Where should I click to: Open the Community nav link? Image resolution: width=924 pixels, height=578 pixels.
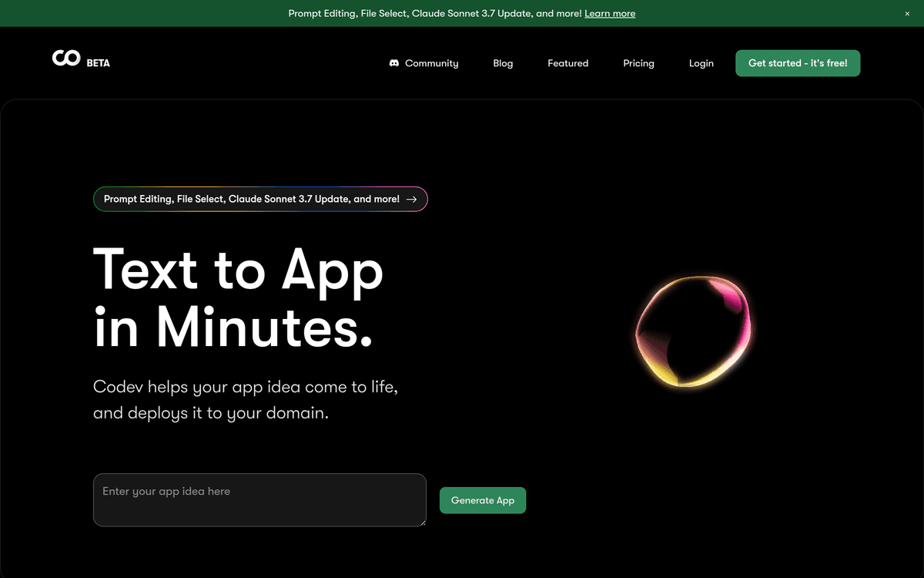431,63
